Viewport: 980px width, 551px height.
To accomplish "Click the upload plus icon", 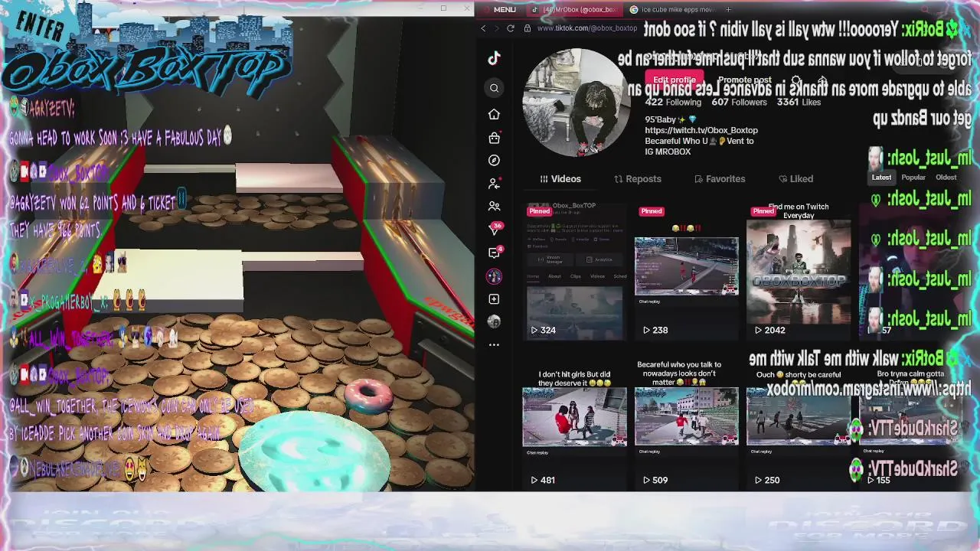I will 494,299.
